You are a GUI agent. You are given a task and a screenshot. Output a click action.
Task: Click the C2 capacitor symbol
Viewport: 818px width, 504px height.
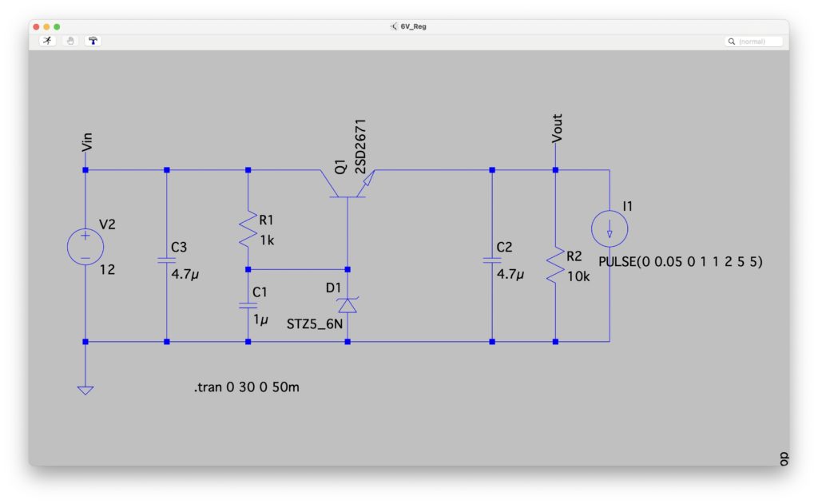pos(492,260)
